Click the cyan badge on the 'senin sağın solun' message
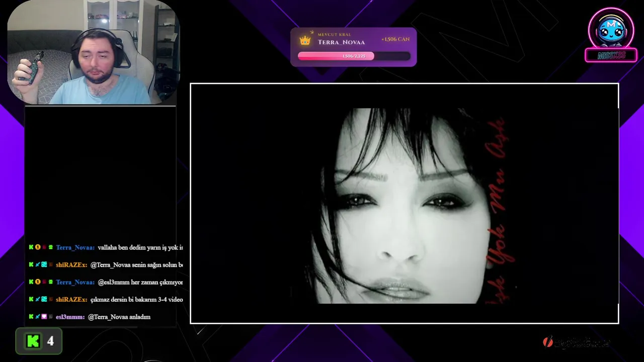This screenshot has height=362, width=644. (x=44, y=265)
